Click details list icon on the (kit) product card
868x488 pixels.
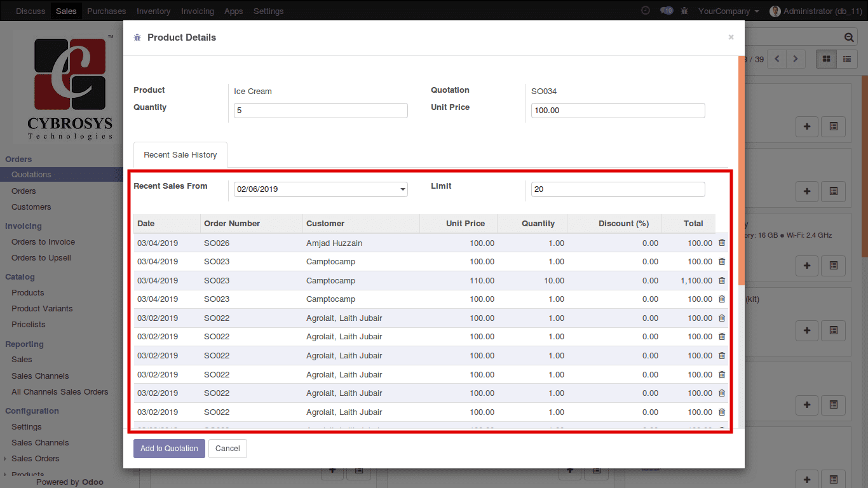834,330
